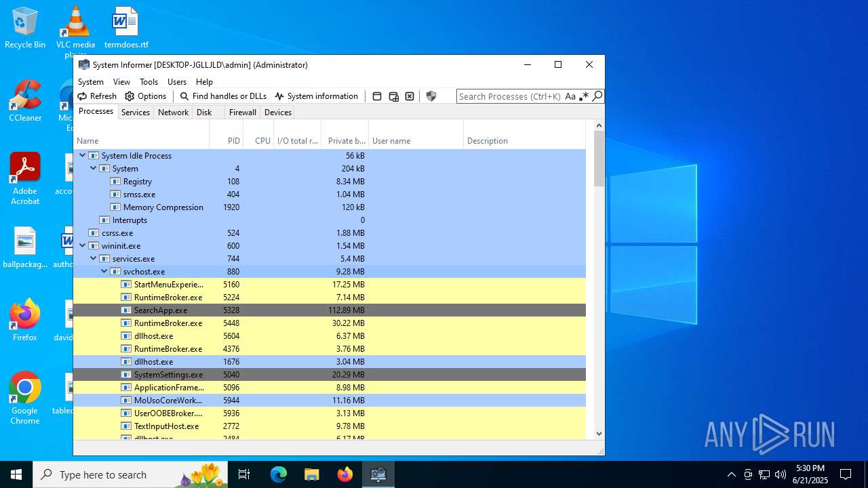
Task: Select the StartMenuExperience process row
Action: [x=330, y=284]
